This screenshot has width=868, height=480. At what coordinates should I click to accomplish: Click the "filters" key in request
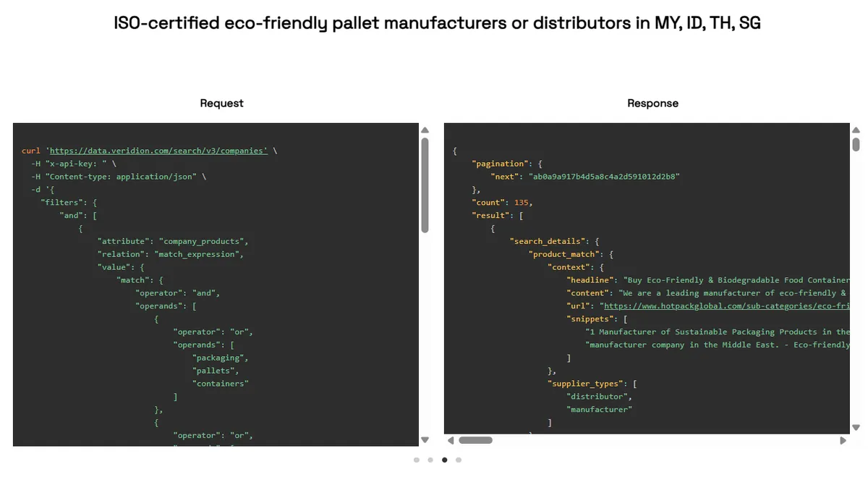[62, 203]
